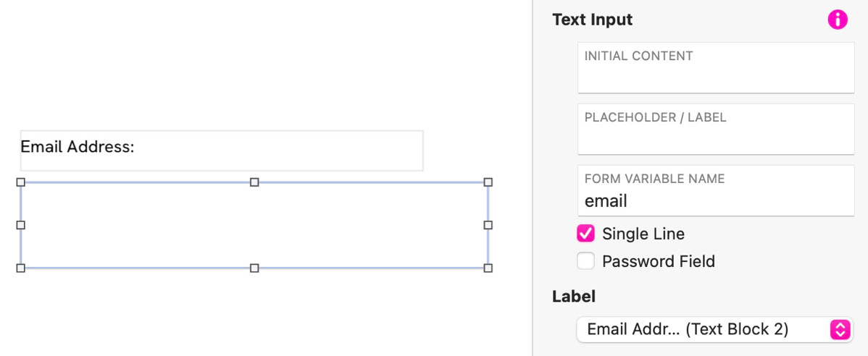Viewport: 868px width, 356px height.
Task: Click the top-left resize handle of selected box
Action: [21, 182]
